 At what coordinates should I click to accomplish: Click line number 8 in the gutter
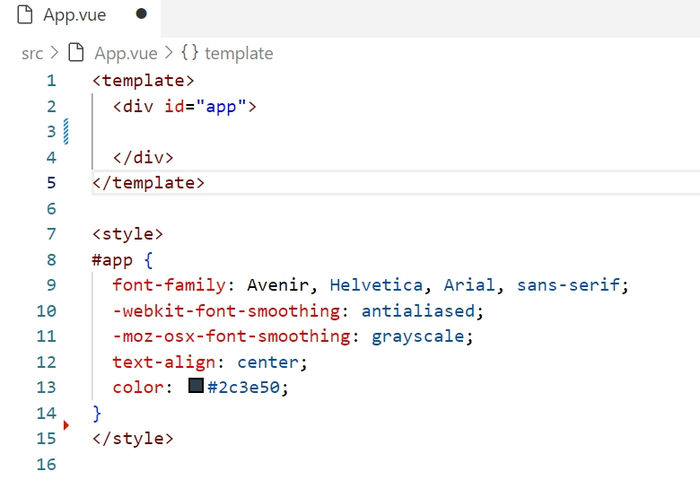pyautogui.click(x=51, y=260)
